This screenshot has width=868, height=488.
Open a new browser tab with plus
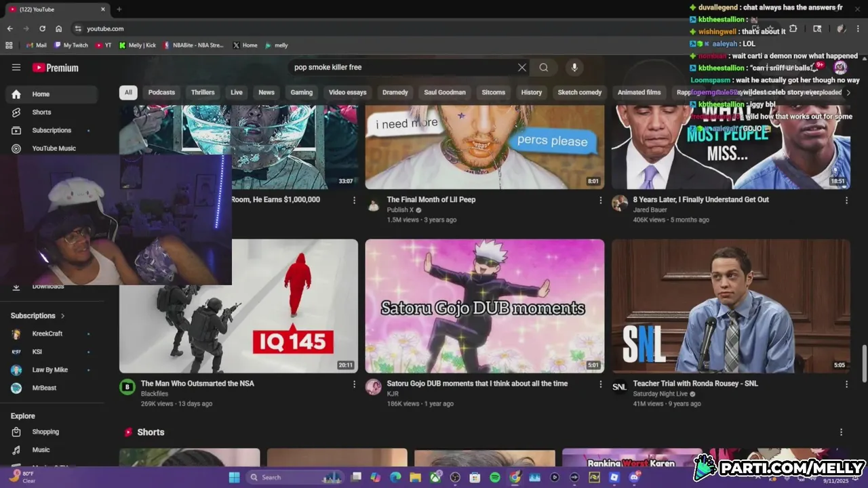[x=119, y=9]
